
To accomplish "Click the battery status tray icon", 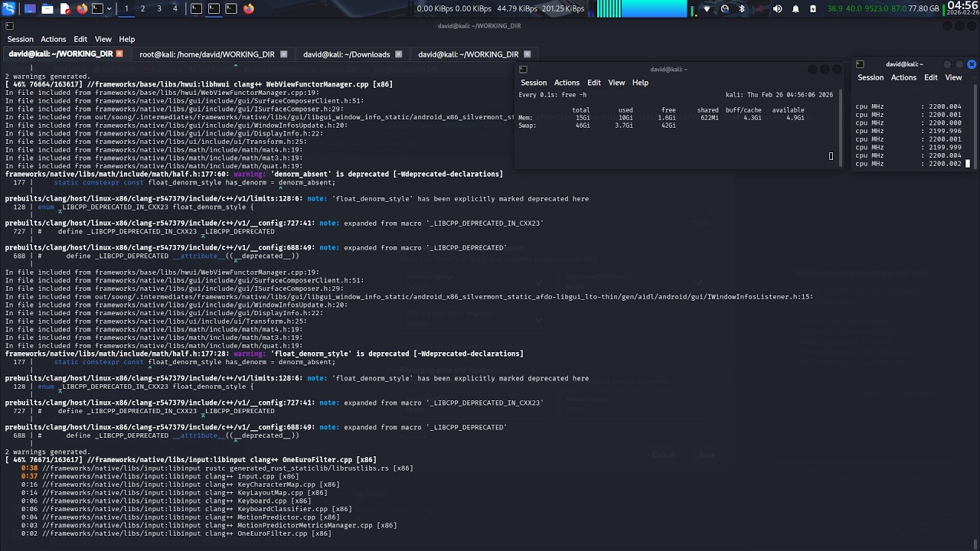I will 813,8.
